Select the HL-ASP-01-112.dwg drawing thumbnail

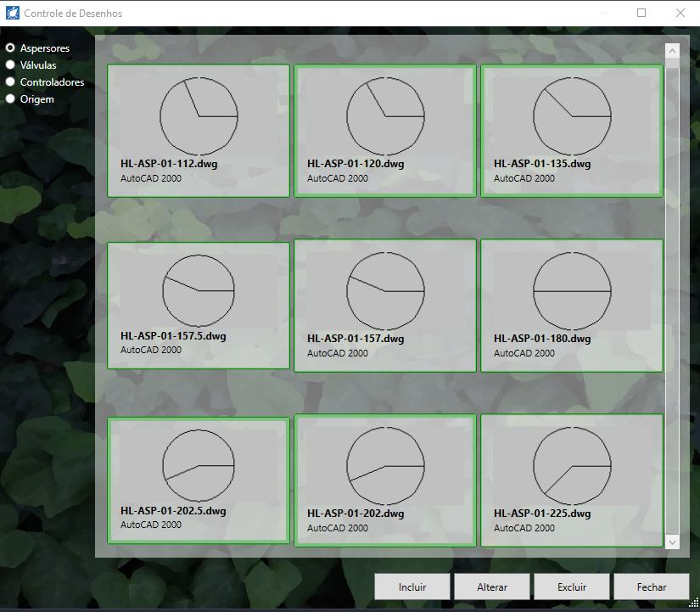coord(199,130)
